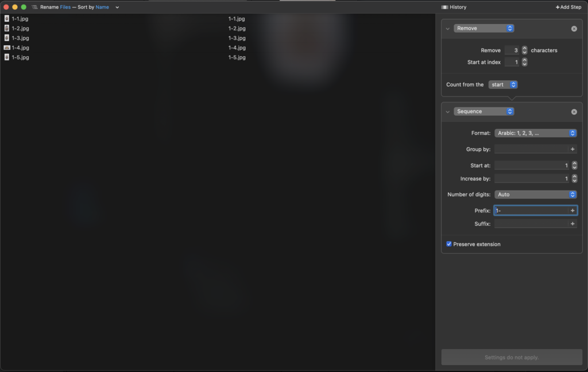Click the Remove characters count stepper
The width and height of the screenshot is (588, 372).
coord(524,51)
